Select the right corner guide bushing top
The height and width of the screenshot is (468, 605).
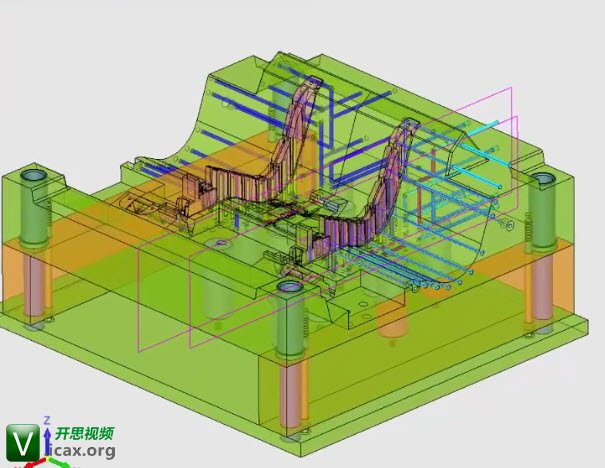pyautogui.click(x=544, y=178)
